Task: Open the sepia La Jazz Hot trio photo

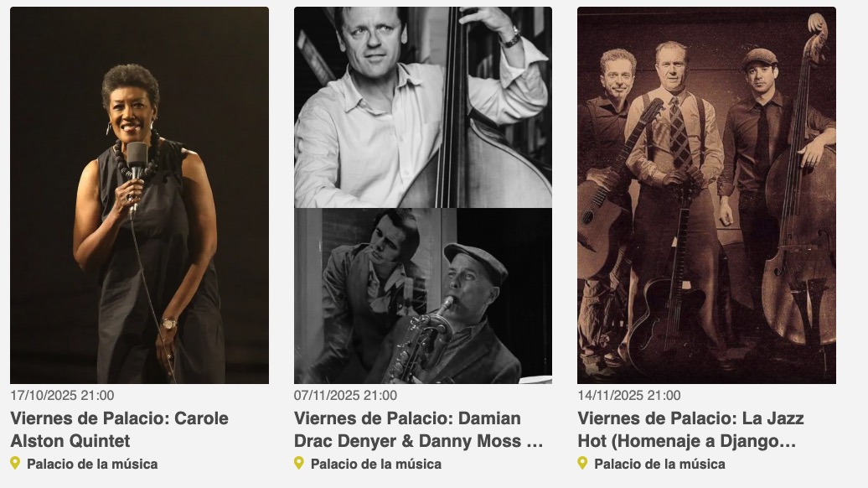Action: coord(706,195)
